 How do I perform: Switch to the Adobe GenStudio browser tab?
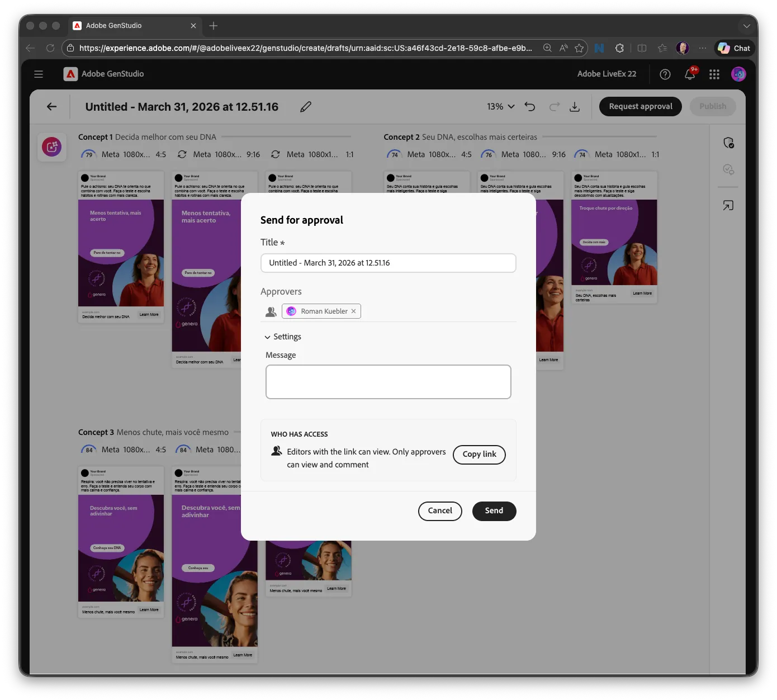click(x=134, y=26)
